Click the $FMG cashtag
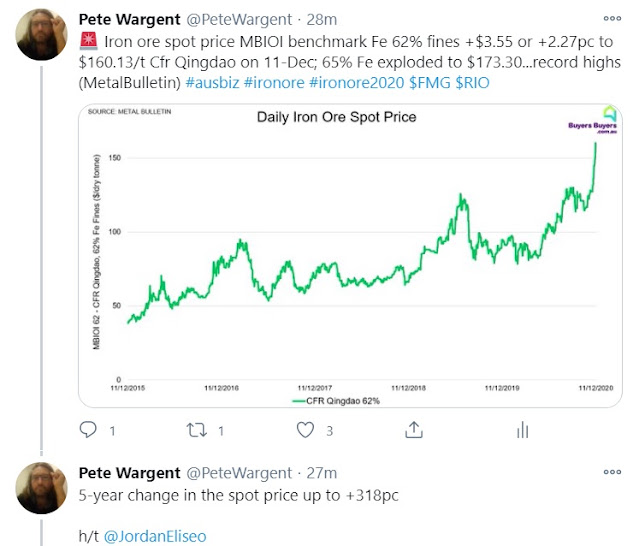This screenshot has height=546, width=639. (430, 83)
